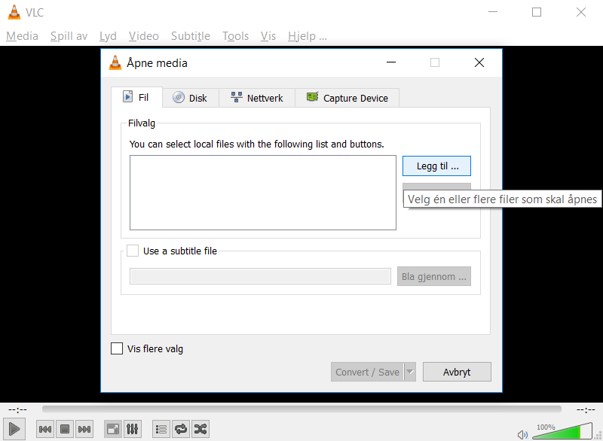The image size is (603, 441).
Task: Show the playlist icon
Action: (161, 429)
